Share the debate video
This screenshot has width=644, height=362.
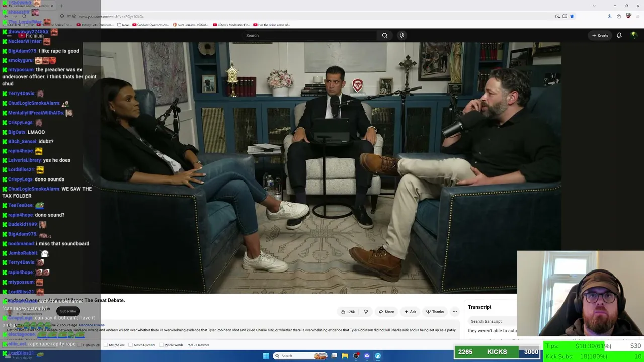(x=386, y=312)
